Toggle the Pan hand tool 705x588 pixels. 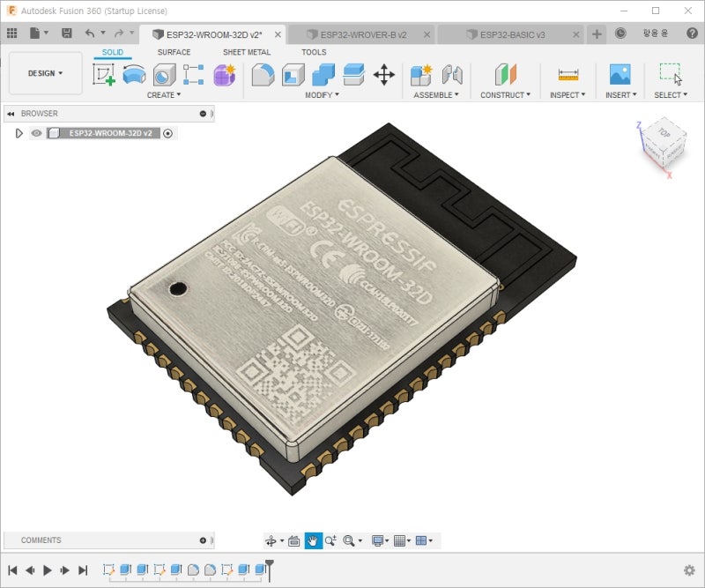(x=314, y=540)
